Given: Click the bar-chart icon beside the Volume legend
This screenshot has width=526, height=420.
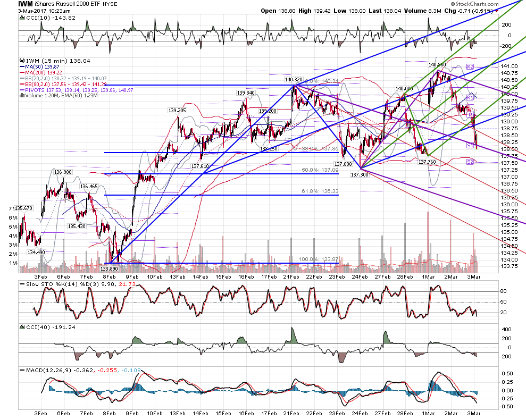Looking at the screenshot, I should [22, 96].
